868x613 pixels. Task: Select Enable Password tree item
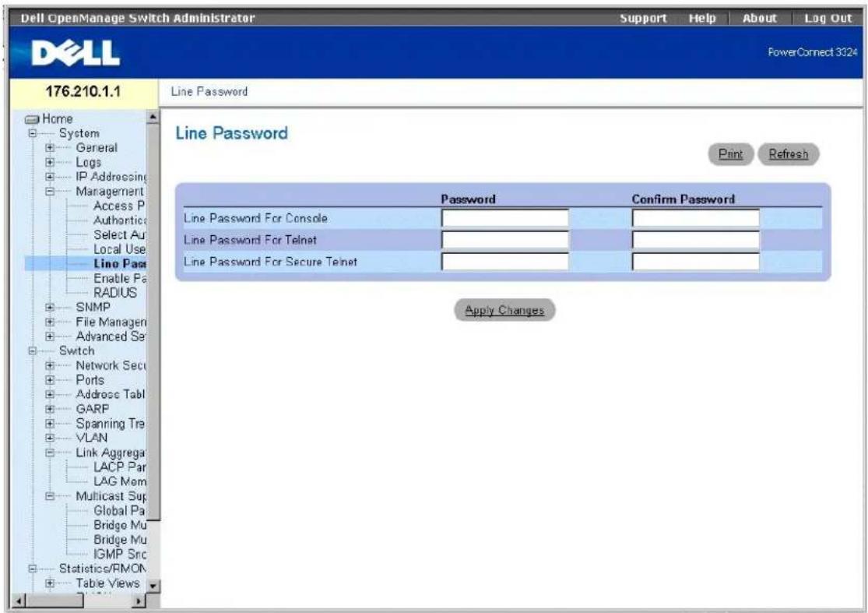click(120, 279)
